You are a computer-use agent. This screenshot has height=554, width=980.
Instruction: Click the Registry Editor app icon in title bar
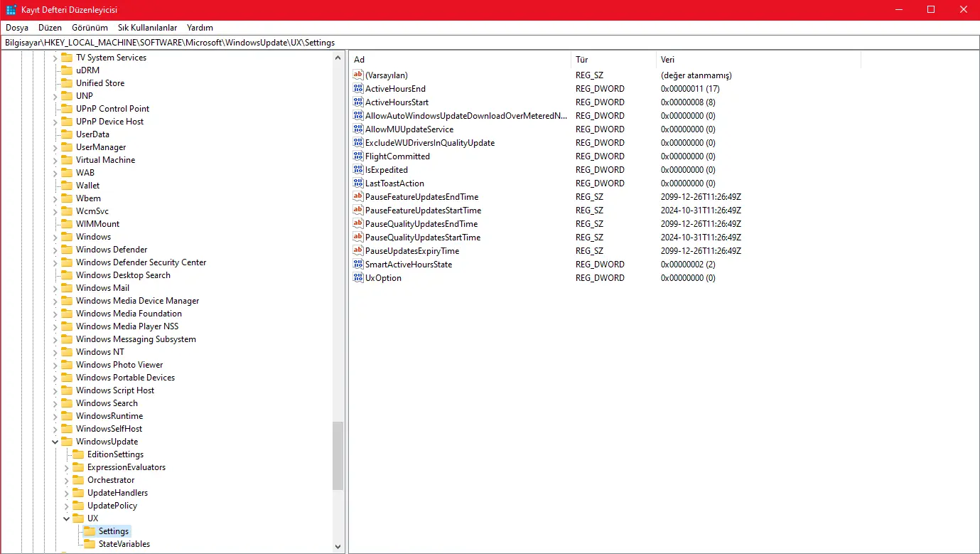coord(11,10)
